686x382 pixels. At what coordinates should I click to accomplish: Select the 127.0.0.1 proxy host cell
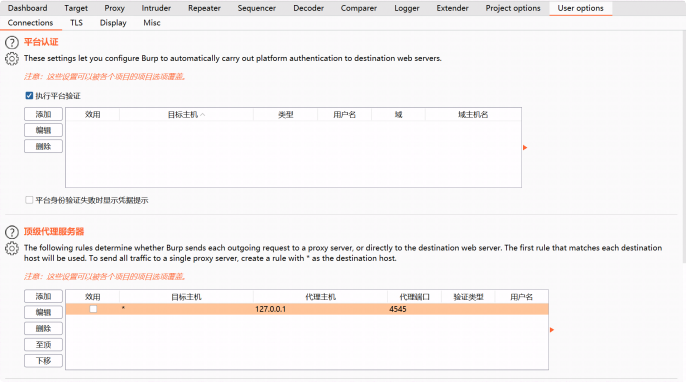[x=320, y=309]
